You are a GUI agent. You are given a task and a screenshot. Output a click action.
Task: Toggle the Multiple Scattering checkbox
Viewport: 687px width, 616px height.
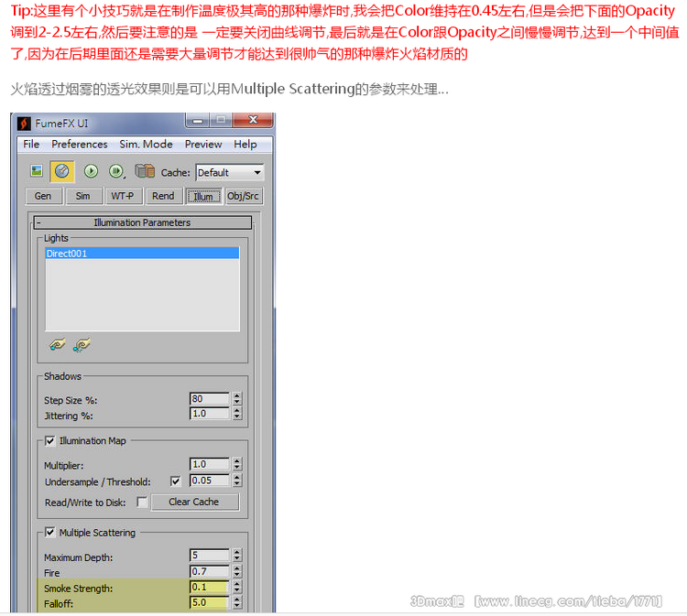(x=50, y=533)
